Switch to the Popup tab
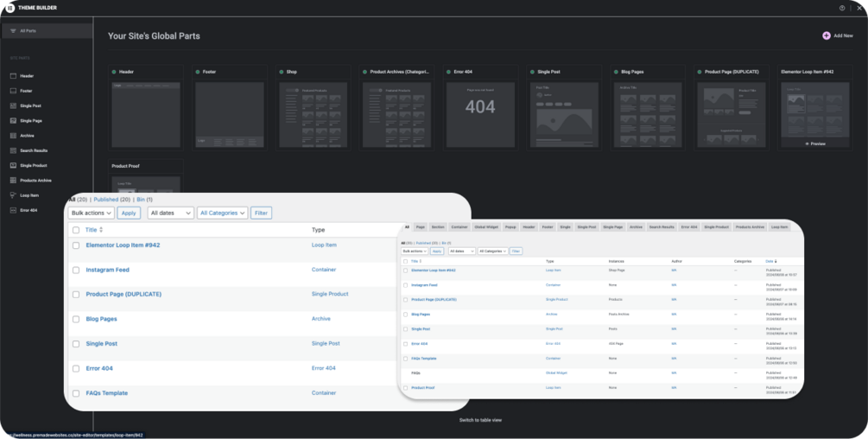Viewport: 868px width, 439px height. tap(510, 227)
